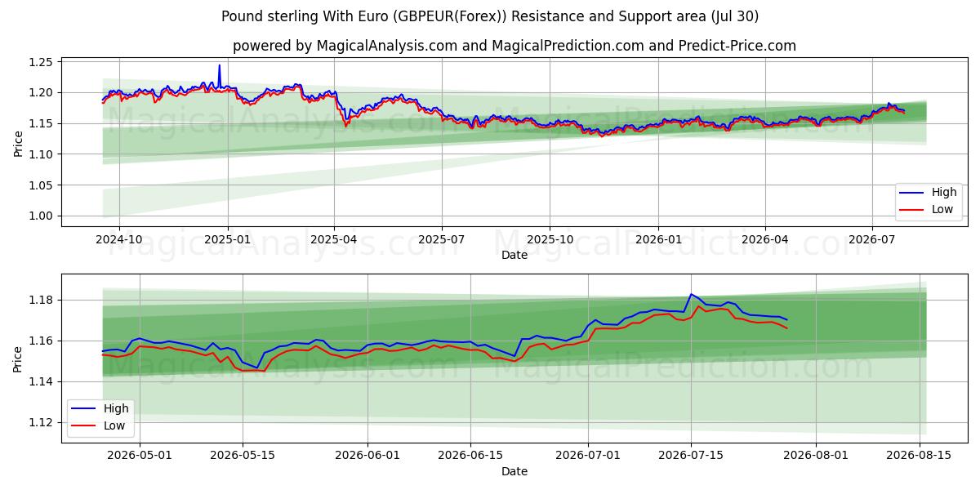
Task: Click the 2024-10 date tick label
Action: point(119,239)
